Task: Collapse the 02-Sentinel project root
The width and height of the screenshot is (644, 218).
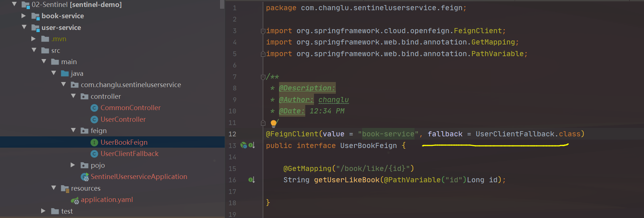Action: pyautogui.click(x=14, y=4)
